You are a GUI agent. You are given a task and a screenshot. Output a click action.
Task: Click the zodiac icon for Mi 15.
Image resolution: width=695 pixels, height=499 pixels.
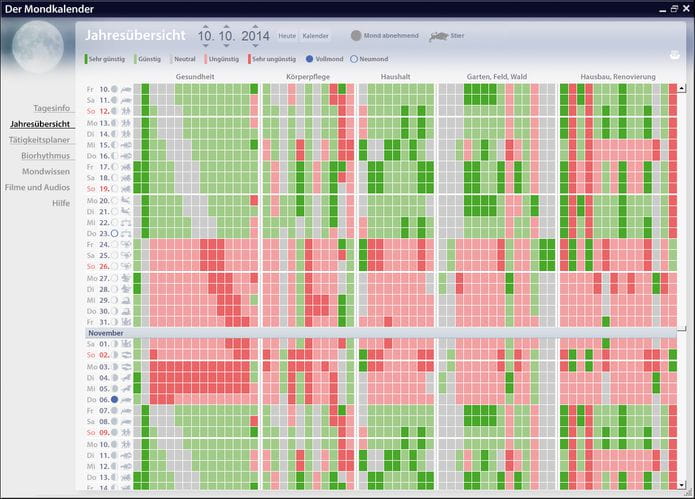tap(126, 144)
